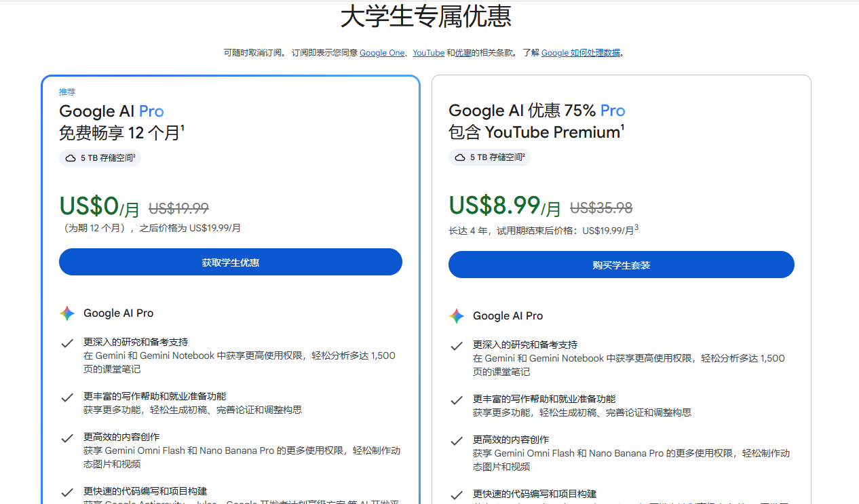Click the checkmark beside 更高效的内容创作 in the right plan

coord(457,441)
